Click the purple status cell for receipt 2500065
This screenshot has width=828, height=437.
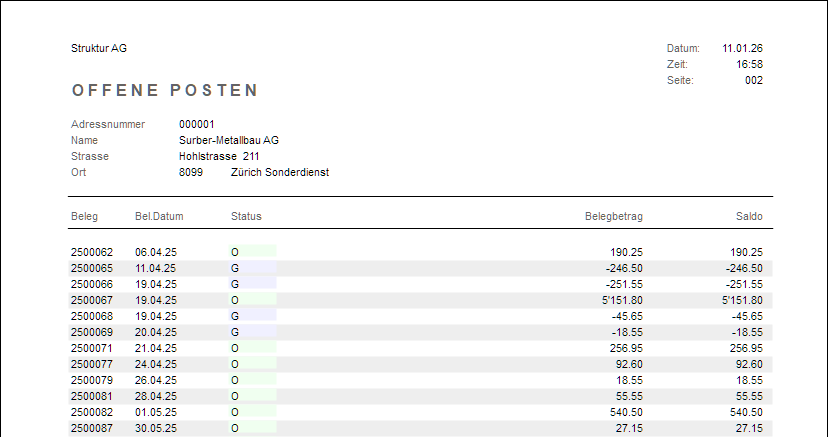pos(253,269)
